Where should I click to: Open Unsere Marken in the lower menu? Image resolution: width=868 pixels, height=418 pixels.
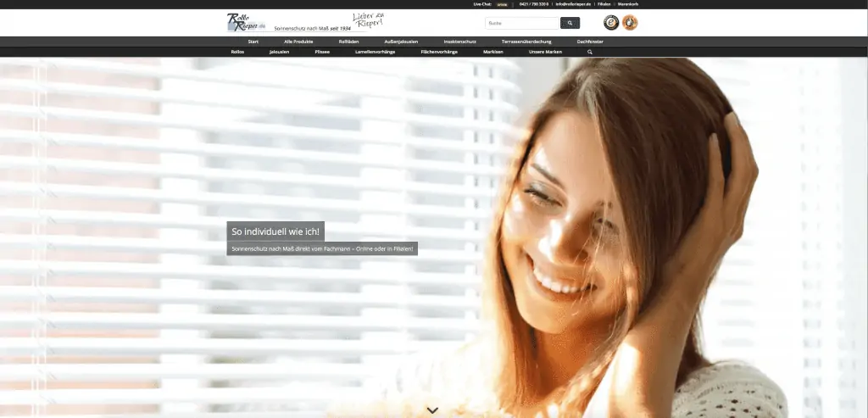(x=545, y=52)
